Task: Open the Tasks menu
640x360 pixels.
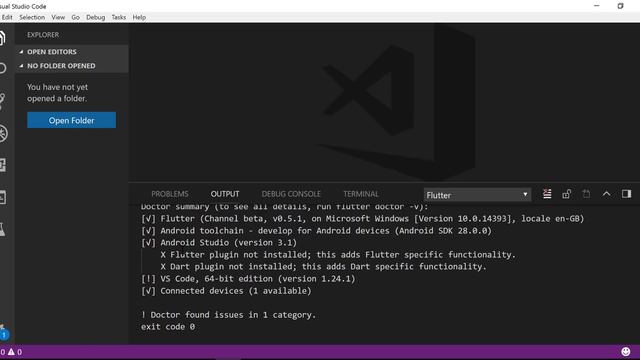Action: pos(119,17)
